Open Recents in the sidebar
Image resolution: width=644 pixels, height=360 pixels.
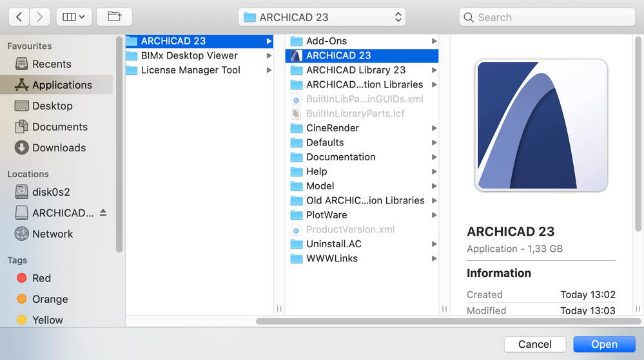[57, 64]
